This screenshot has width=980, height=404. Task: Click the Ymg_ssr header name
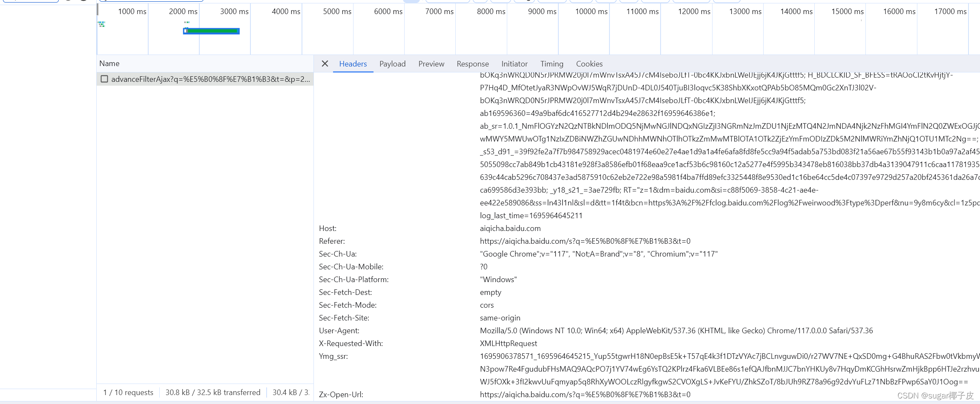[333, 356]
